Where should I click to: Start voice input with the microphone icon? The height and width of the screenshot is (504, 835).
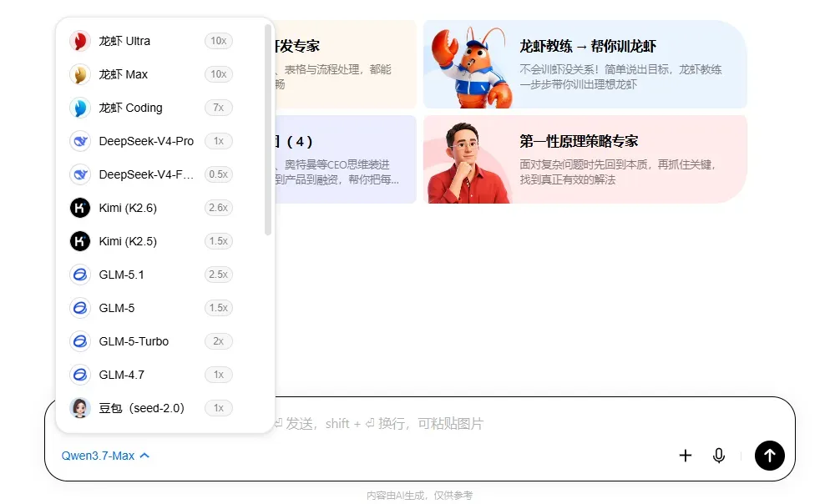coord(718,456)
